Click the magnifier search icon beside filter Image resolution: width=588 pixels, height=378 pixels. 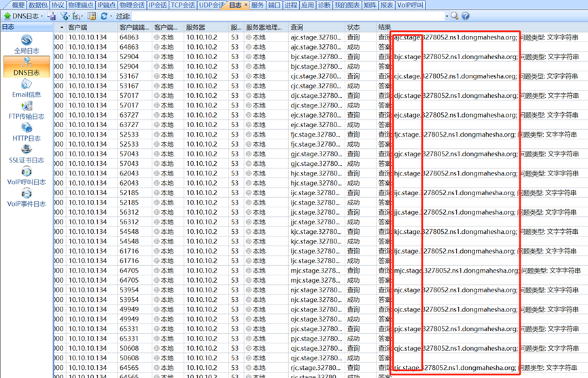pos(455,16)
